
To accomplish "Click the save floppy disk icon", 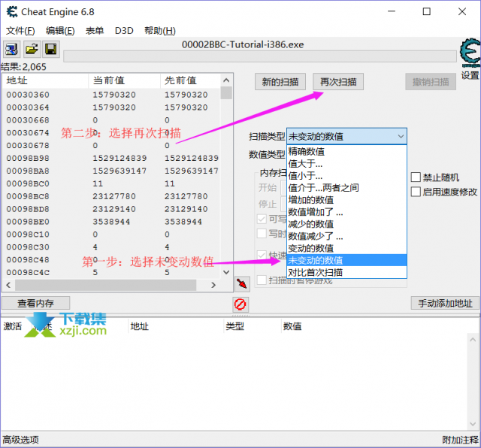I will [50, 49].
